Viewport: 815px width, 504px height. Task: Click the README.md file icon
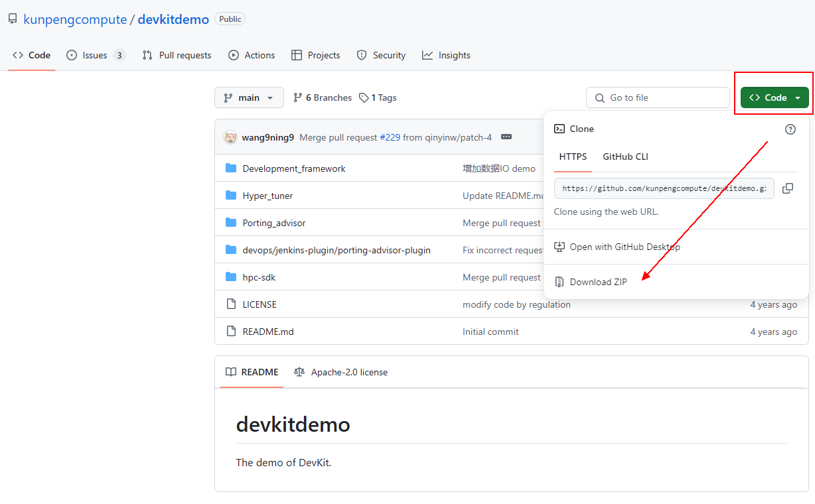(231, 331)
